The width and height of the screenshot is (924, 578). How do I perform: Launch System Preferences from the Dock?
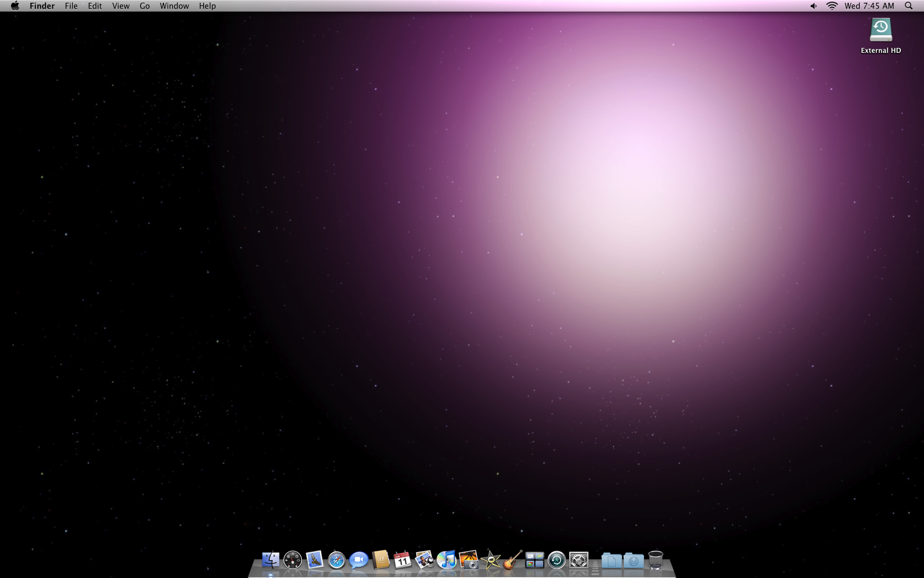[x=579, y=560]
